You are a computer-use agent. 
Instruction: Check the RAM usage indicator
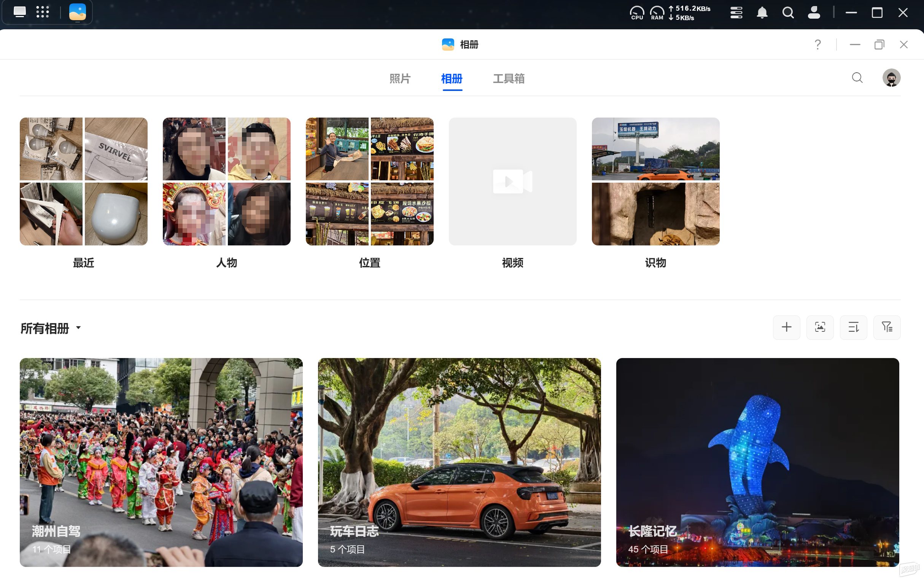pyautogui.click(x=657, y=13)
